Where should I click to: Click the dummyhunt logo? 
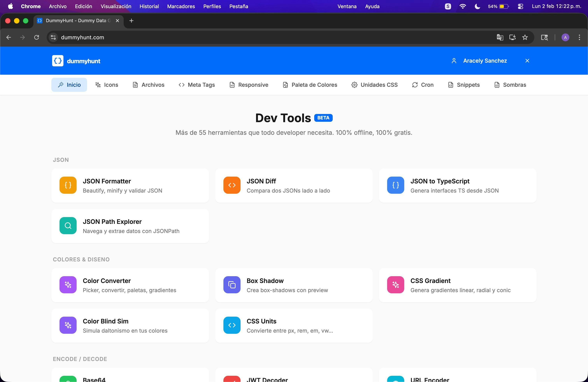coord(76,61)
